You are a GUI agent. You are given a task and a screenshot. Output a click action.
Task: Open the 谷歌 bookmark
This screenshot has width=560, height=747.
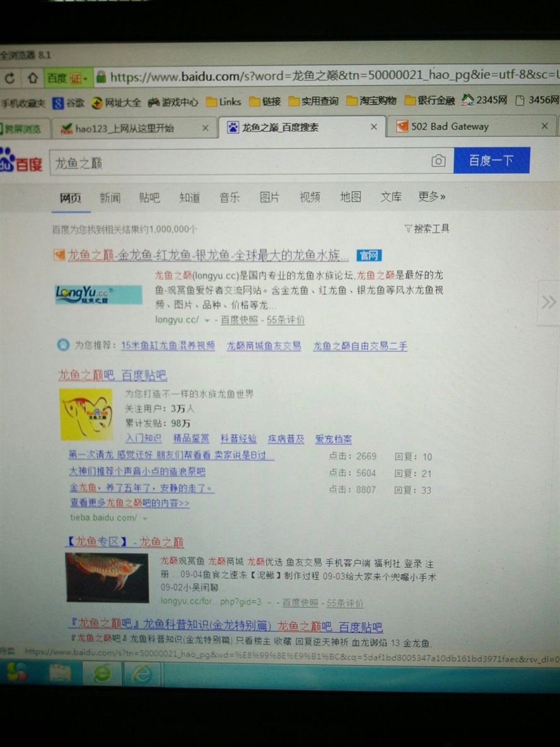[68, 102]
